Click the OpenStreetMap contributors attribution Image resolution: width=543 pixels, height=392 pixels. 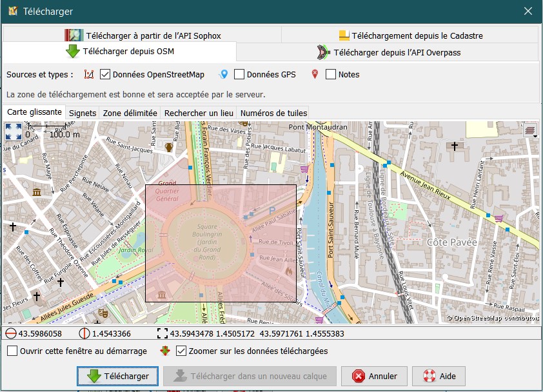[493, 318]
